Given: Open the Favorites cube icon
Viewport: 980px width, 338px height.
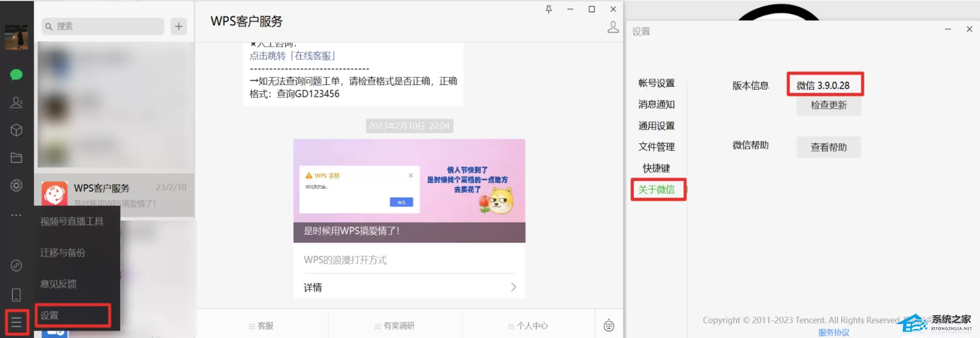Looking at the screenshot, I should [16, 130].
